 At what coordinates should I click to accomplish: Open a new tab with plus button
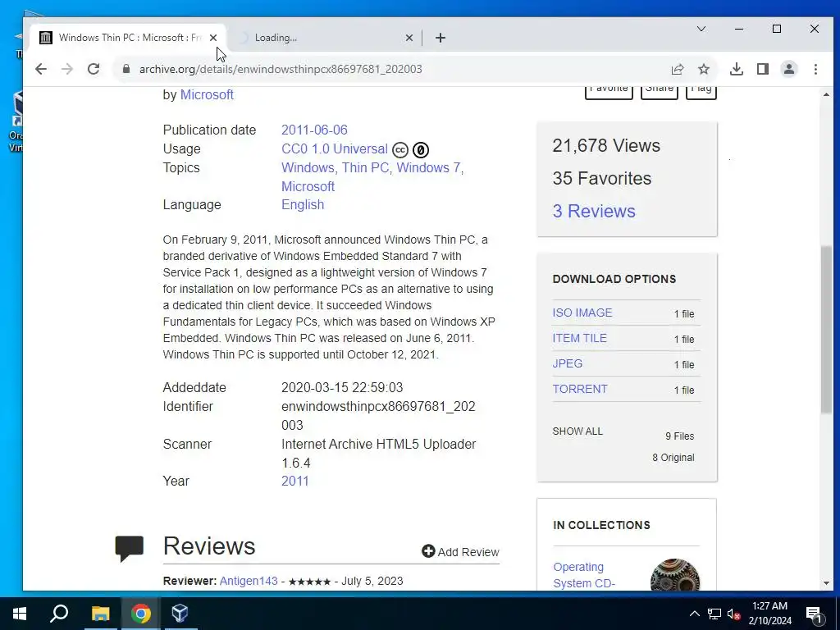(441, 38)
